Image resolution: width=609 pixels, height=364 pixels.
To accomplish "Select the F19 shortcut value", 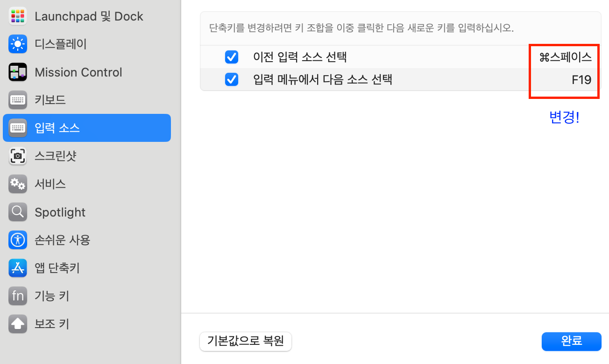I will point(581,80).
